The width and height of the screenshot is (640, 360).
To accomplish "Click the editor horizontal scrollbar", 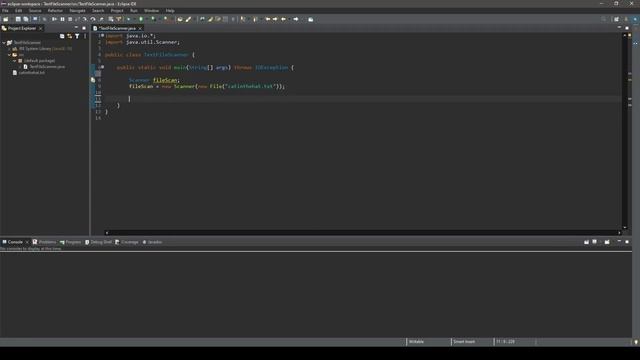I will pyautogui.click(x=363, y=233).
